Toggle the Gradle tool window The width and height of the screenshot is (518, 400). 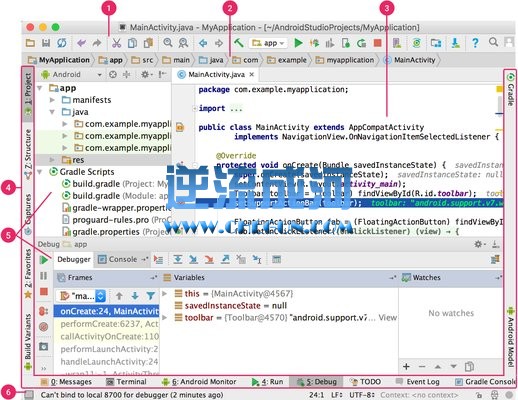click(x=510, y=90)
